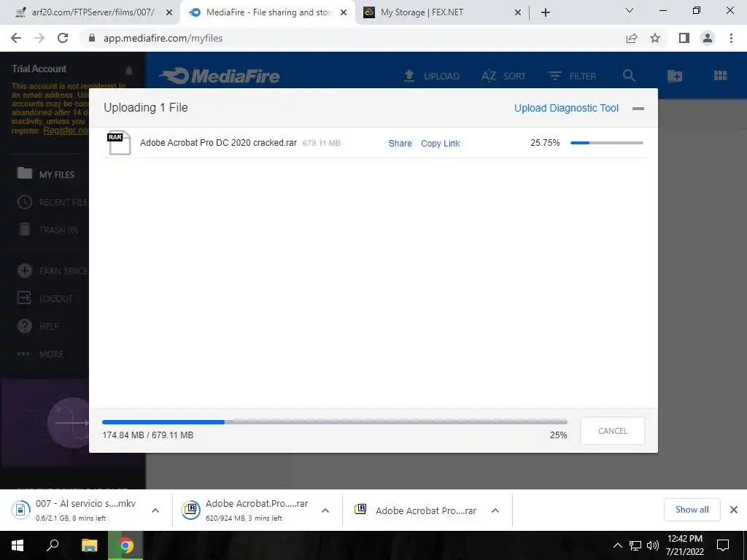Open a new browser tab

click(x=546, y=13)
